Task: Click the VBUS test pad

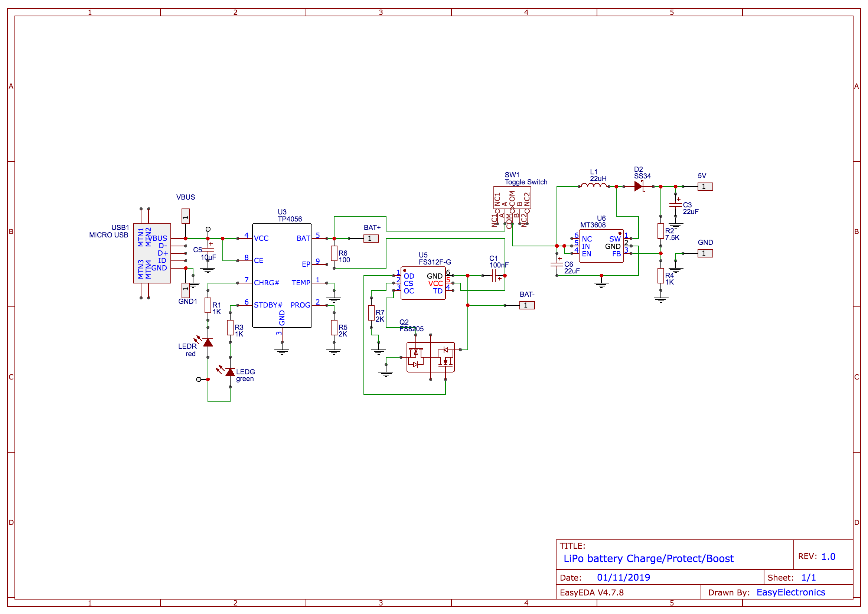Action: (185, 216)
